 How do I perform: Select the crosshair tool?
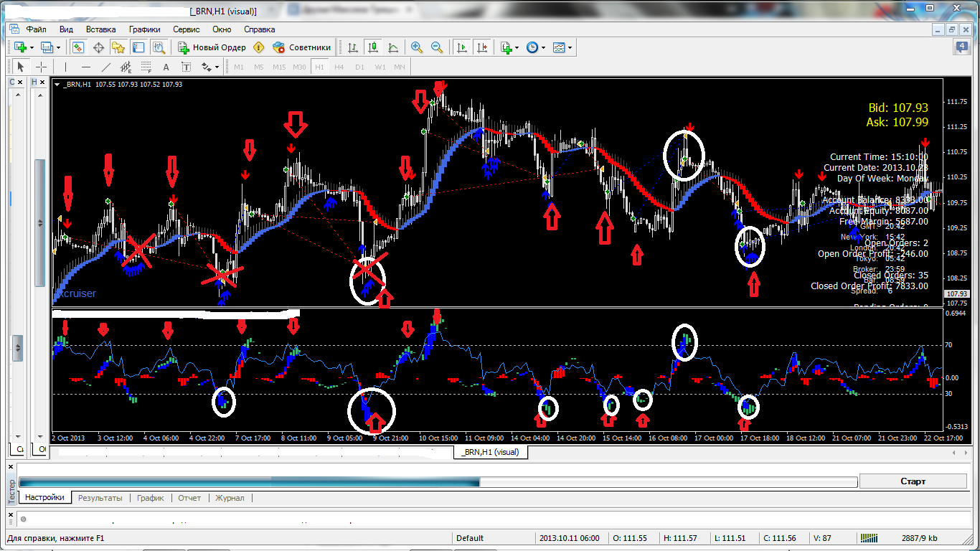tap(42, 67)
